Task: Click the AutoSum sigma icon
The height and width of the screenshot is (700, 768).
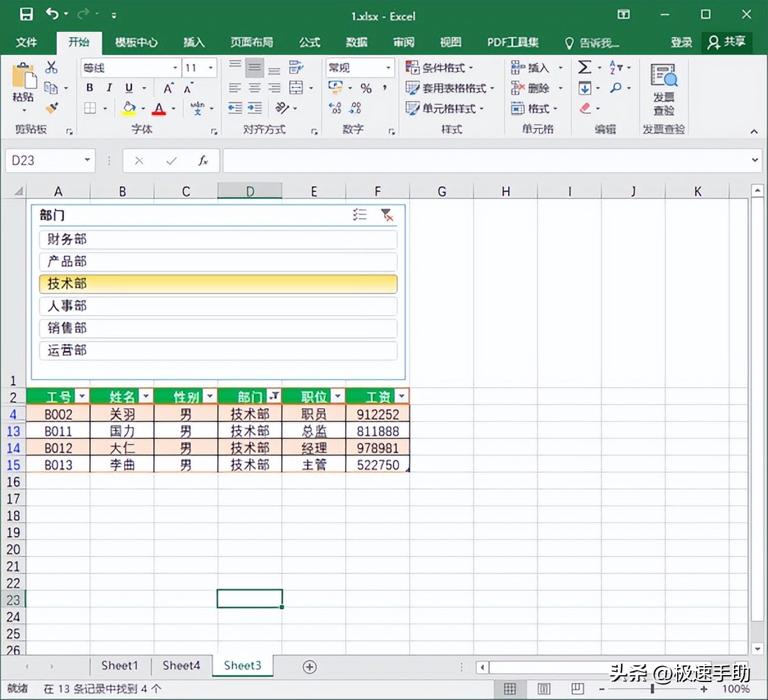Action: 584,67
